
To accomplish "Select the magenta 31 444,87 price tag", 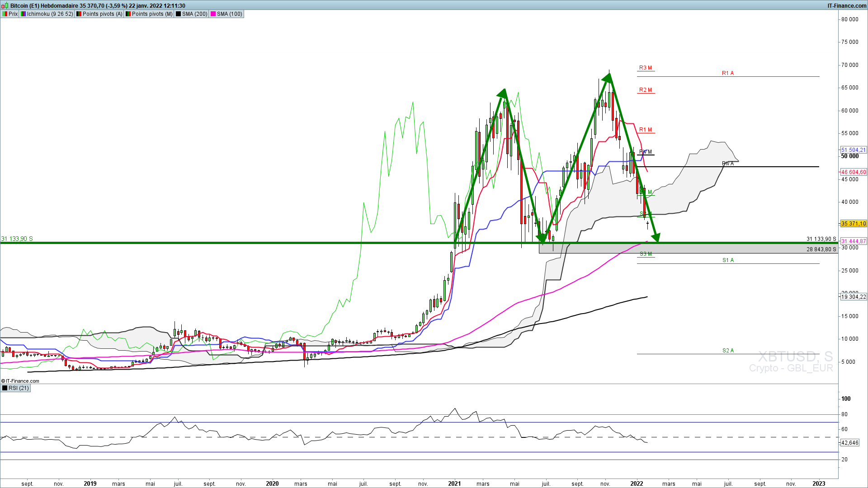I will tap(854, 241).
